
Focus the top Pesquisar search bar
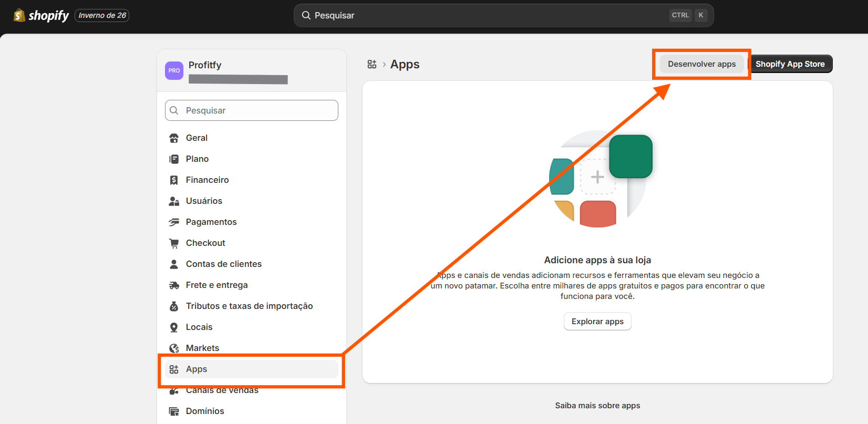click(503, 15)
